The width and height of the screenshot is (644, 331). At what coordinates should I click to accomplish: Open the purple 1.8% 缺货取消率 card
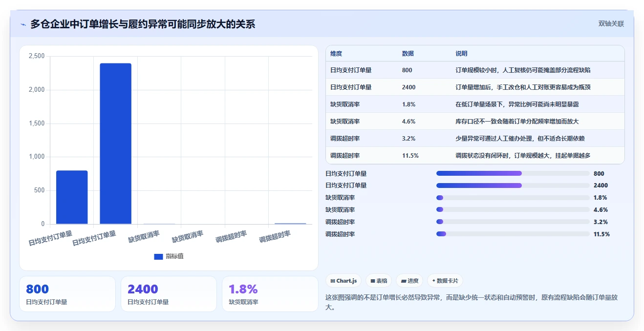click(x=270, y=294)
